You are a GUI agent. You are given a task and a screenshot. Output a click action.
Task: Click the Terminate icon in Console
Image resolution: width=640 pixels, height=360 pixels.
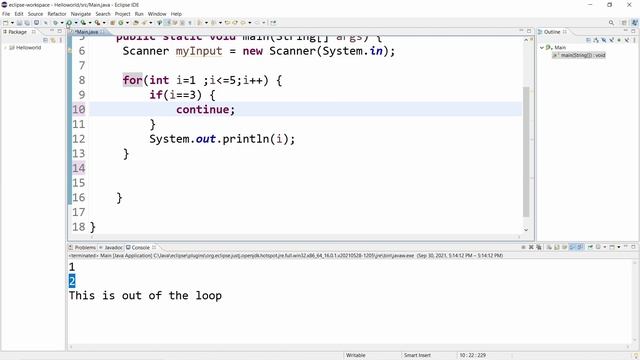pyautogui.click(x=523, y=247)
